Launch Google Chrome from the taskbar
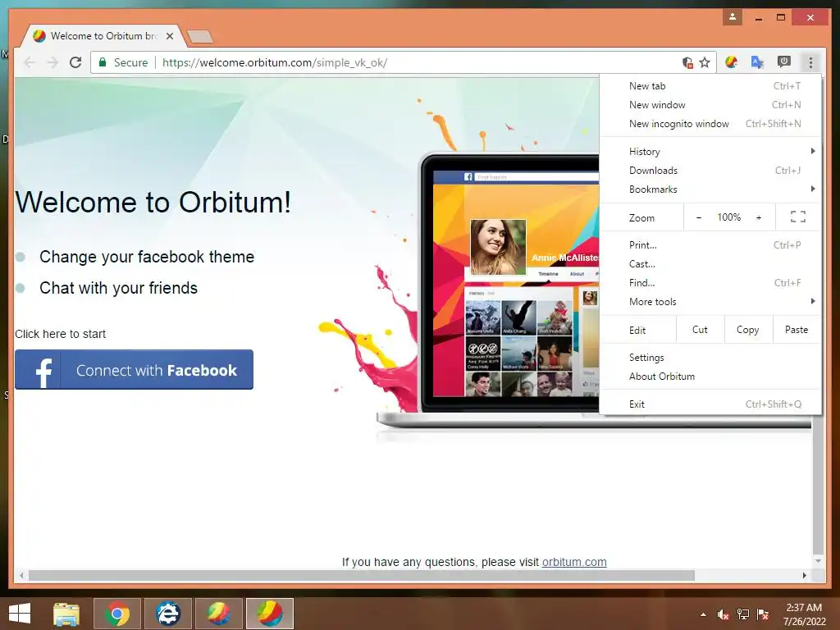Viewport: 840px width, 630px height. click(117, 614)
